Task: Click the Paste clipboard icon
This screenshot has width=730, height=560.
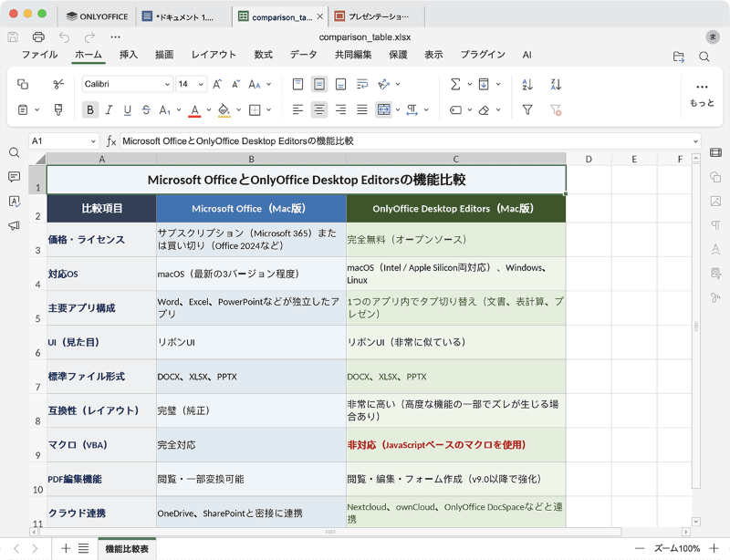Action: pyautogui.click(x=22, y=109)
